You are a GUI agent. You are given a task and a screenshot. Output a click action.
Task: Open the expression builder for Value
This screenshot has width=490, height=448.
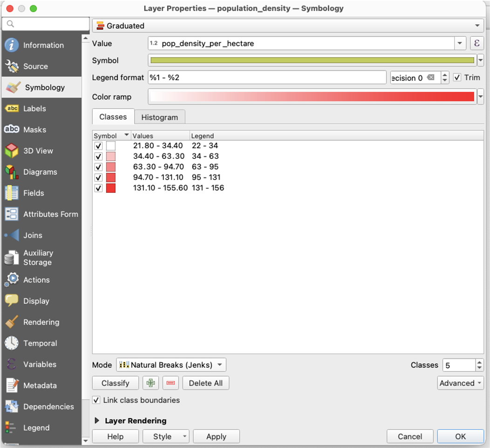click(477, 43)
